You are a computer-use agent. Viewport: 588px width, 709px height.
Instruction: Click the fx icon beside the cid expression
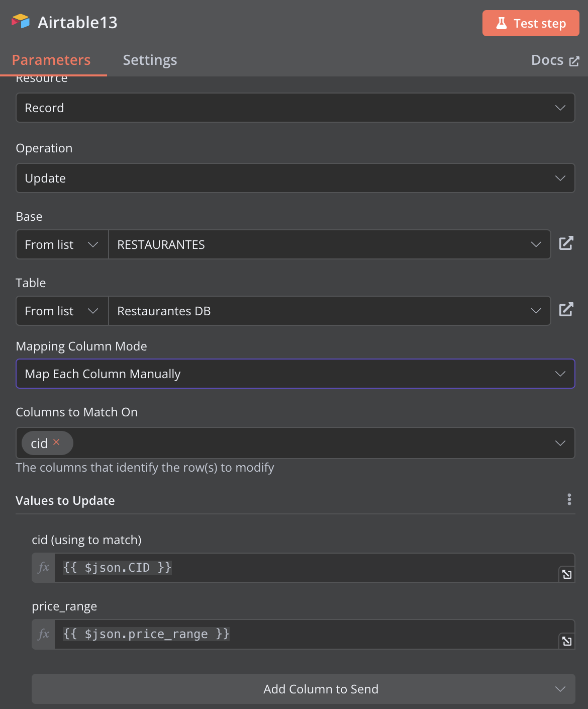tap(44, 568)
